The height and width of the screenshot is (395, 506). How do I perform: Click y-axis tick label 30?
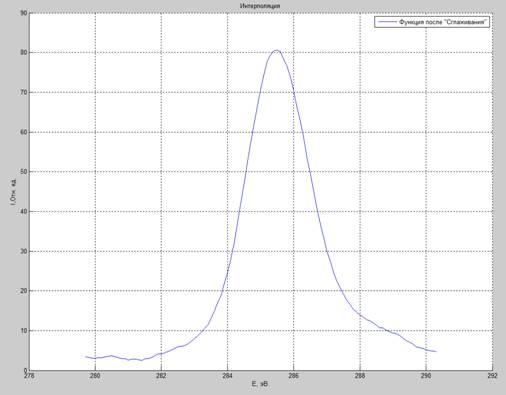(23, 251)
